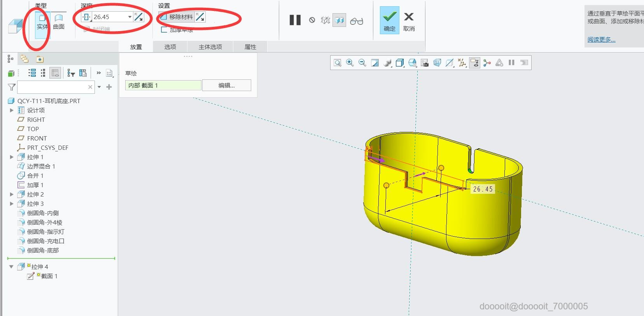The image size is (644, 316).
Task: Toggle the 移除材料 remove material option
Action: tap(176, 17)
